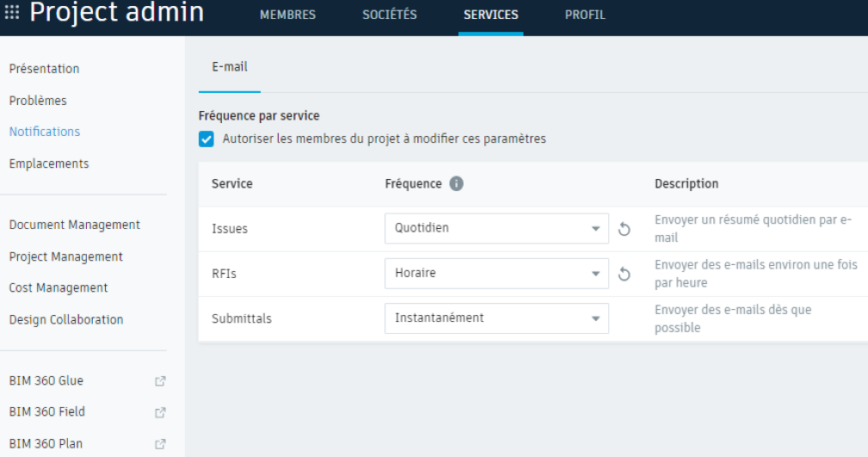Reset the Issues frequency with the undo icon

tap(625, 229)
